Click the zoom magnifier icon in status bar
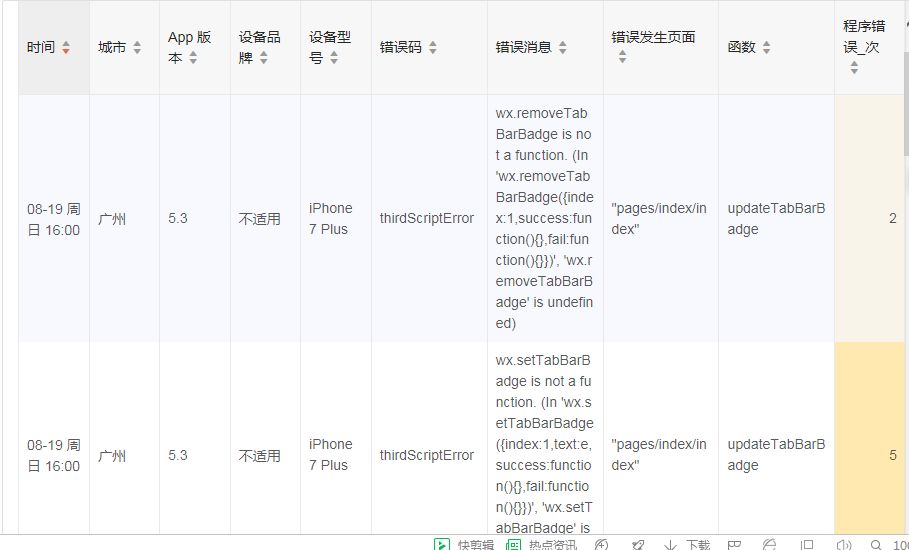Viewport: 909px width, 550px height. click(876, 544)
